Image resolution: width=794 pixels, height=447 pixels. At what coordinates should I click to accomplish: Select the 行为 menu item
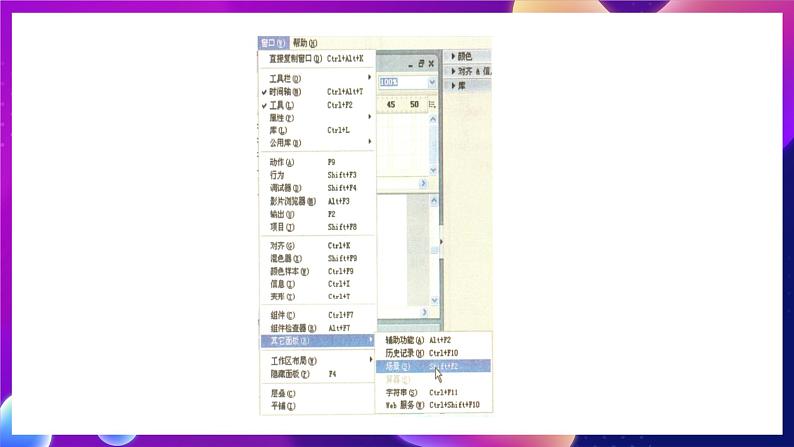coord(317,175)
